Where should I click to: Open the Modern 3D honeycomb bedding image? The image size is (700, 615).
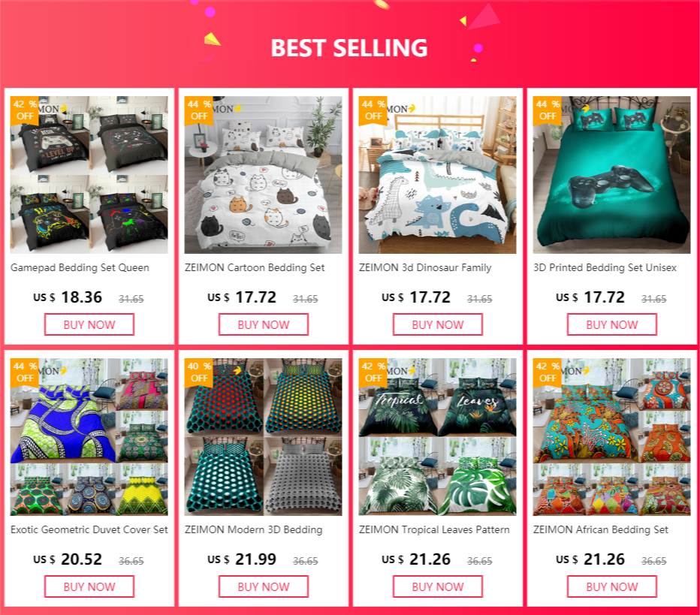(264, 437)
